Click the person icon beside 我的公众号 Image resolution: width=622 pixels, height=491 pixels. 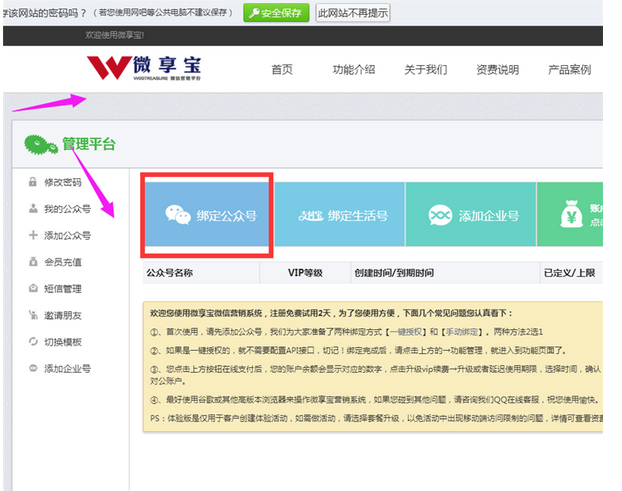click(x=33, y=209)
